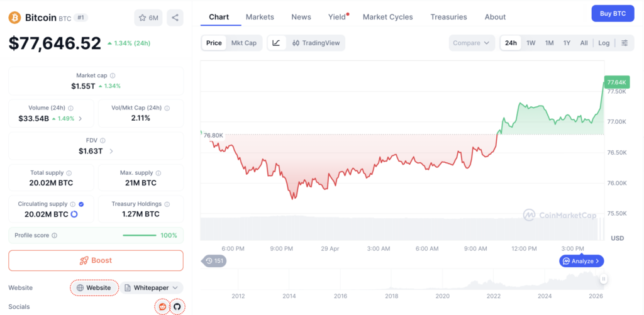Click the Profile score info icon
Image resolution: width=644 pixels, height=315 pixels.
55,236
